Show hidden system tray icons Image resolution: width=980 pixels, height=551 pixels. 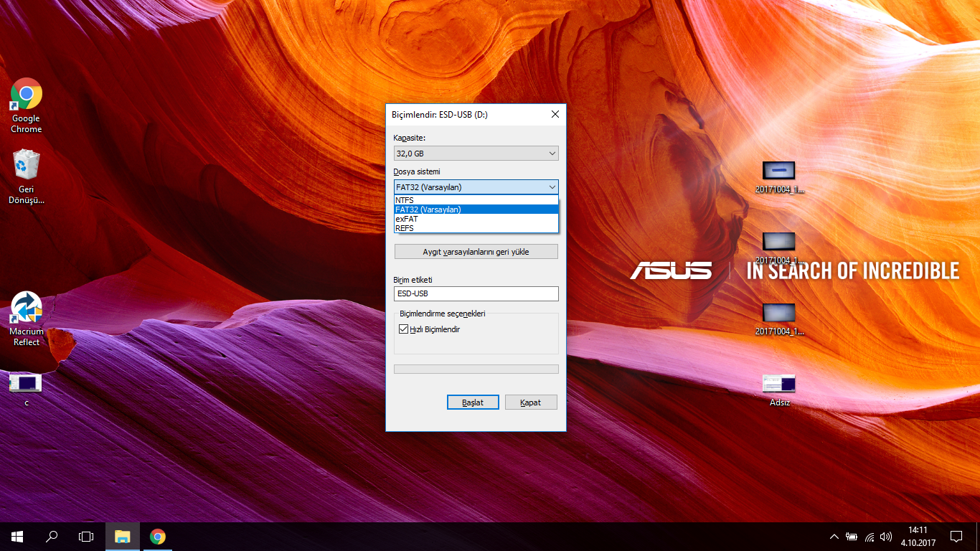coord(834,537)
